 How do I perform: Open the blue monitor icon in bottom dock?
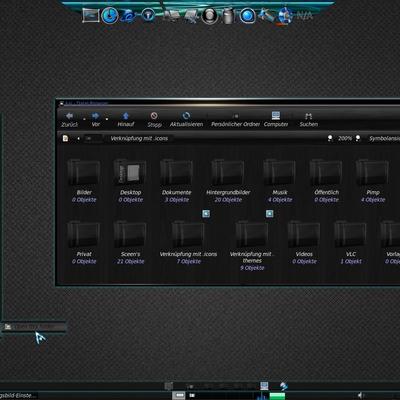pyautogui.click(x=264, y=386)
